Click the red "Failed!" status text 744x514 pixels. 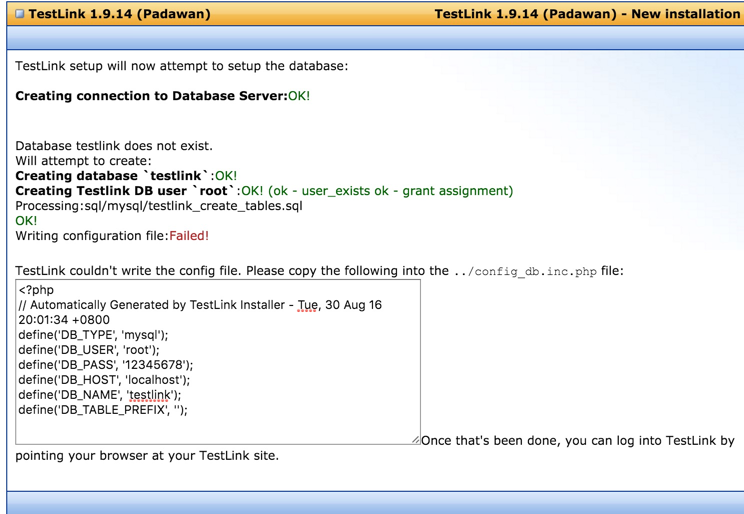tap(188, 236)
